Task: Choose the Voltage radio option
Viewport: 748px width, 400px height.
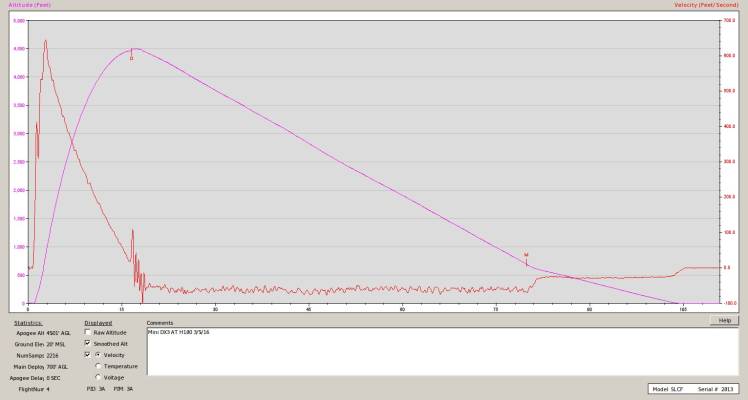Action: [97, 377]
